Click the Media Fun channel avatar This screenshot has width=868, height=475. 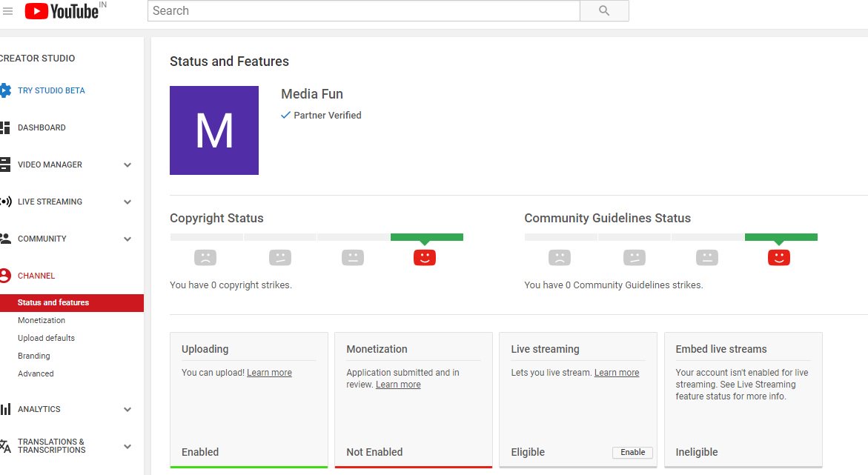(x=214, y=130)
